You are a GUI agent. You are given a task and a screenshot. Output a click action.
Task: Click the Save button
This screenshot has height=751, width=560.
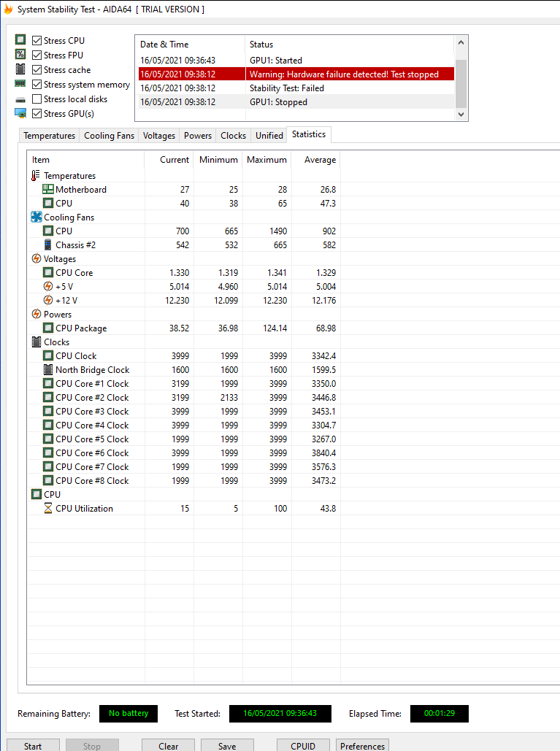(227, 745)
